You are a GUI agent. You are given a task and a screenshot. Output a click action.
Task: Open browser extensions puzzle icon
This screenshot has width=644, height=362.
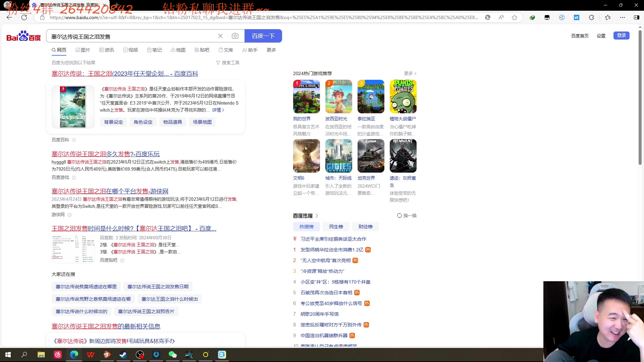coord(591,17)
